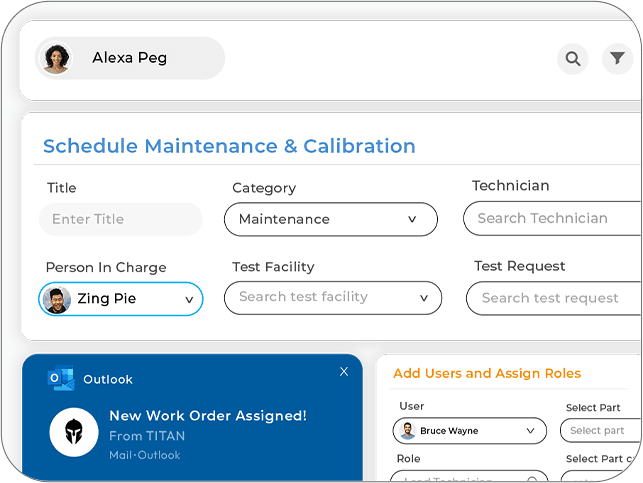
Task: Click the TITAN helmet icon
Action: pos(74,432)
